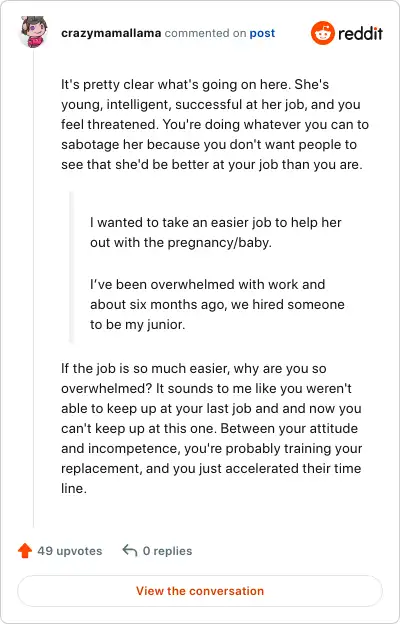Click the "49 upvotes" count label
Image resolution: width=400 pixels, height=624 pixels.
(x=70, y=551)
